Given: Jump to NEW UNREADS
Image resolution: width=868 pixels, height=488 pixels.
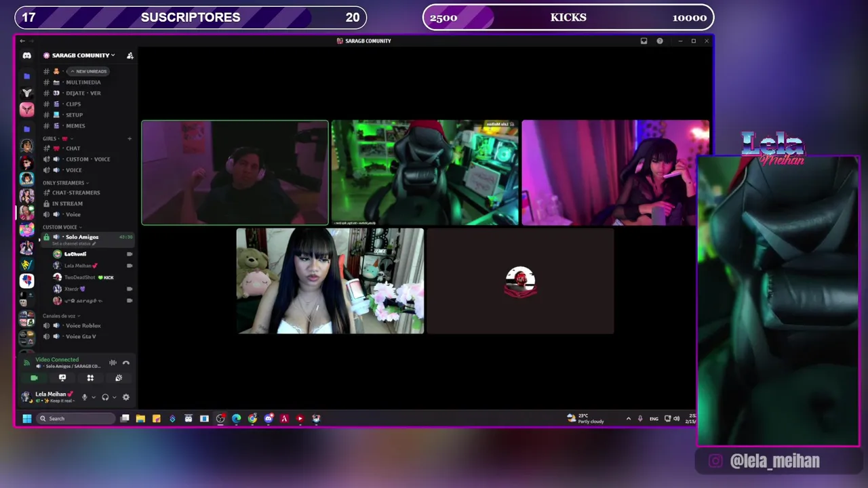Looking at the screenshot, I should (88, 71).
